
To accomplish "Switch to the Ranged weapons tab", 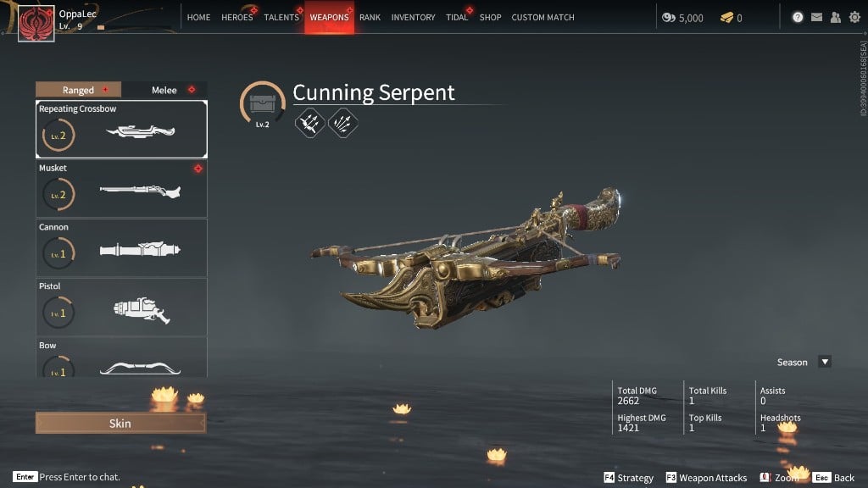I will click(x=78, y=90).
